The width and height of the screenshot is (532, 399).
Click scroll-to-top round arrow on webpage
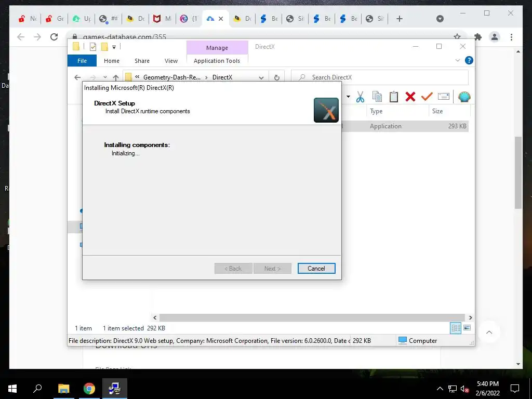click(489, 332)
